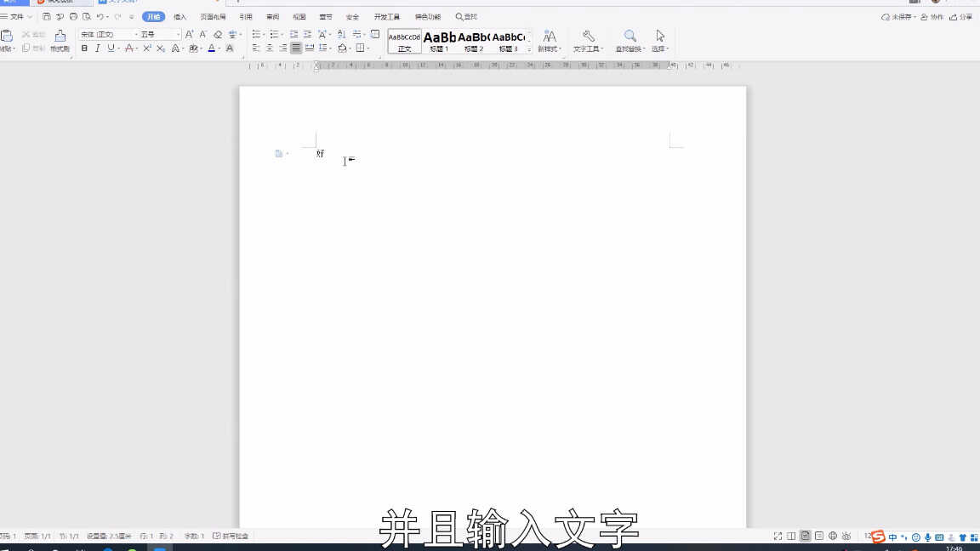980x551 pixels.
Task: Align text to the left
Action: (x=255, y=48)
